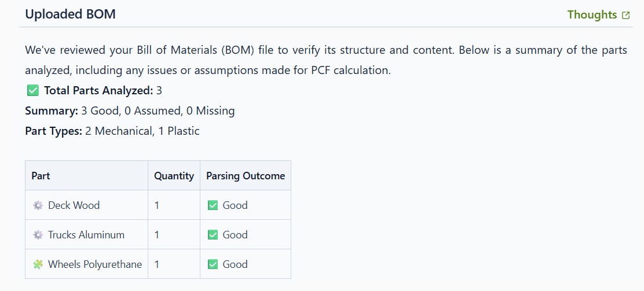The width and height of the screenshot is (644, 291).
Task: Select the gear icon beside Trucks Aluminum
Action: coord(38,235)
